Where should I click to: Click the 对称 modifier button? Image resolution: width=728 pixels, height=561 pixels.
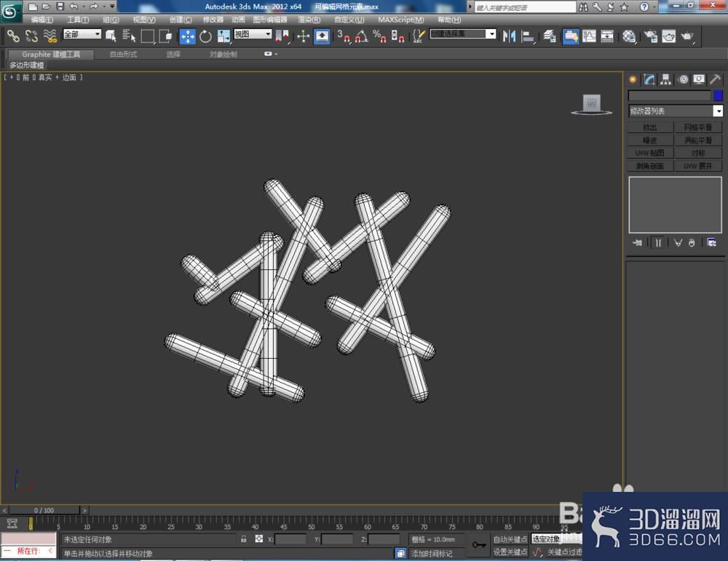[698, 153]
